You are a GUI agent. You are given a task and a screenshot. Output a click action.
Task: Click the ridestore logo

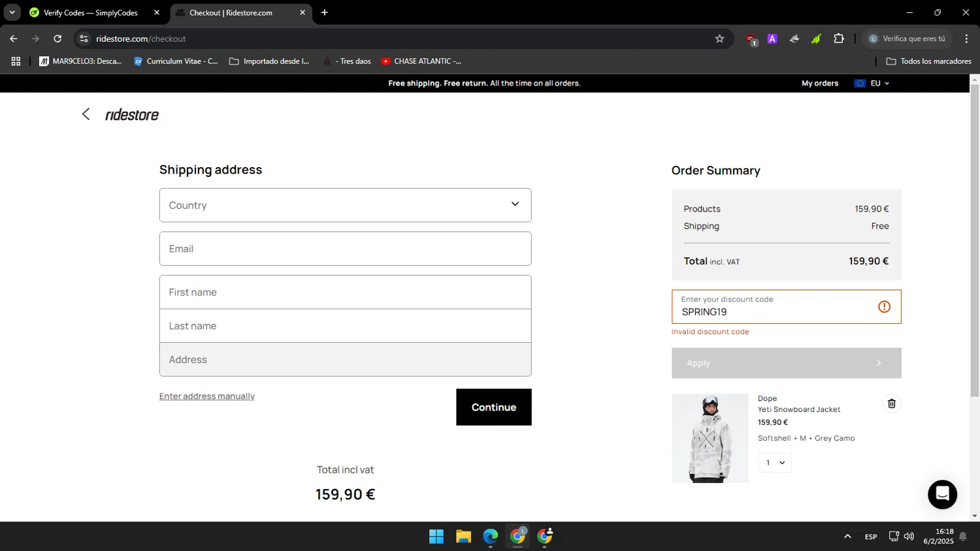(x=132, y=115)
